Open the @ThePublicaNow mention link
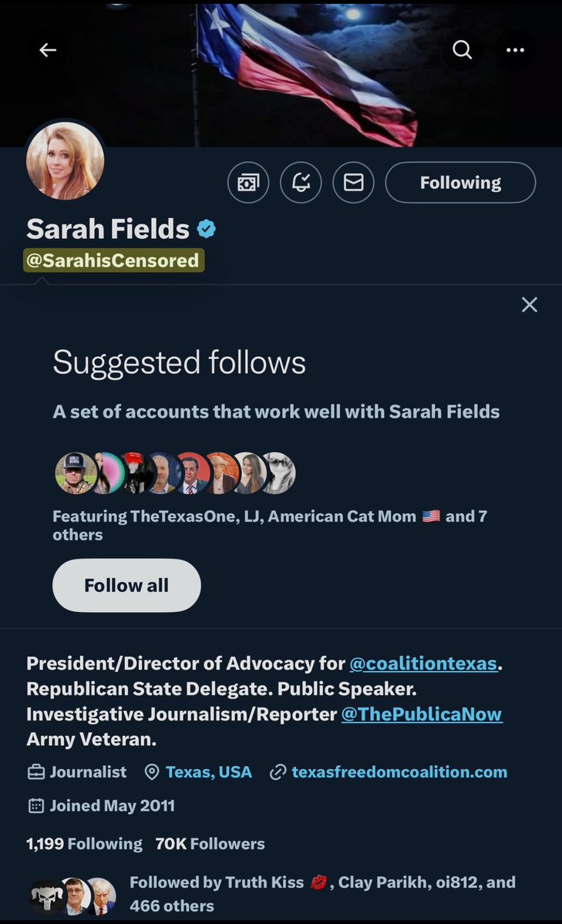The image size is (562, 924). pyautogui.click(x=421, y=714)
